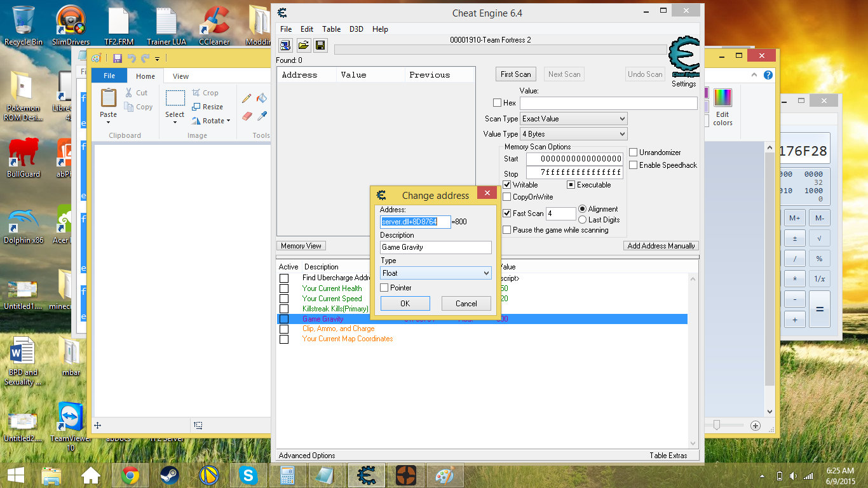Switch to the View tab in Paint
868x488 pixels.
[x=180, y=76]
